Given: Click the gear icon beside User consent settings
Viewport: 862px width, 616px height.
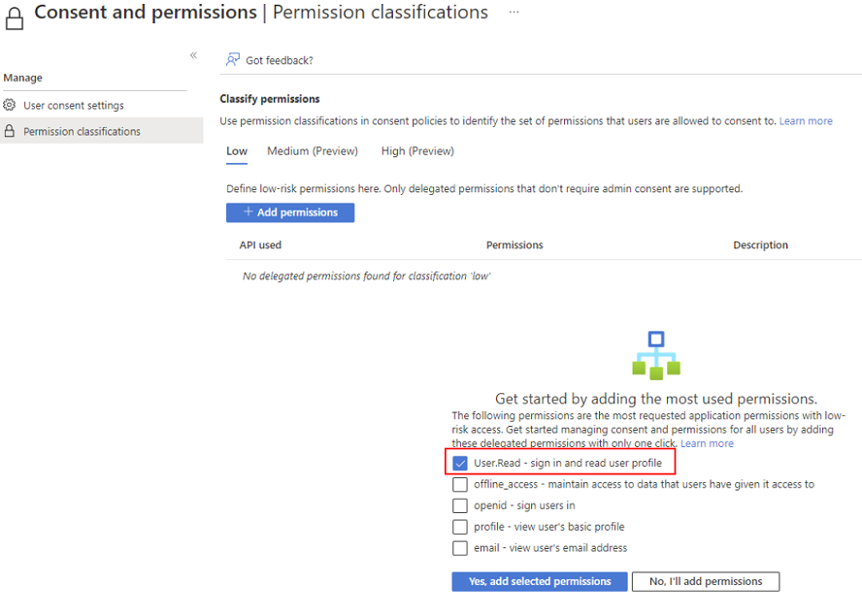Looking at the screenshot, I should coord(10,105).
